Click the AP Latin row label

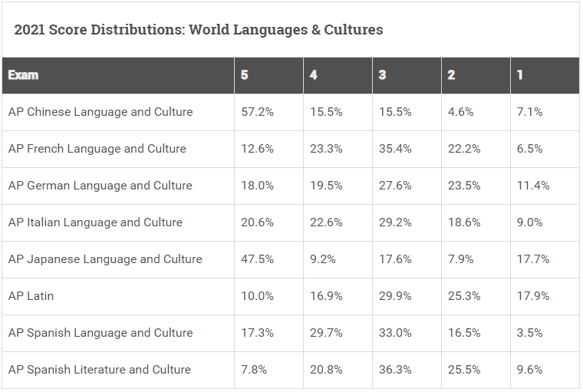point(31,296)
